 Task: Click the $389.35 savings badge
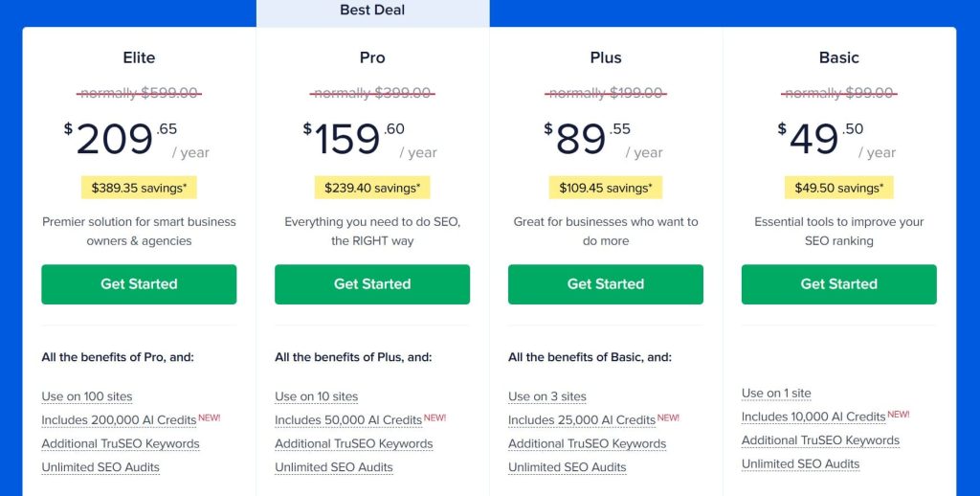pos(139,188)
